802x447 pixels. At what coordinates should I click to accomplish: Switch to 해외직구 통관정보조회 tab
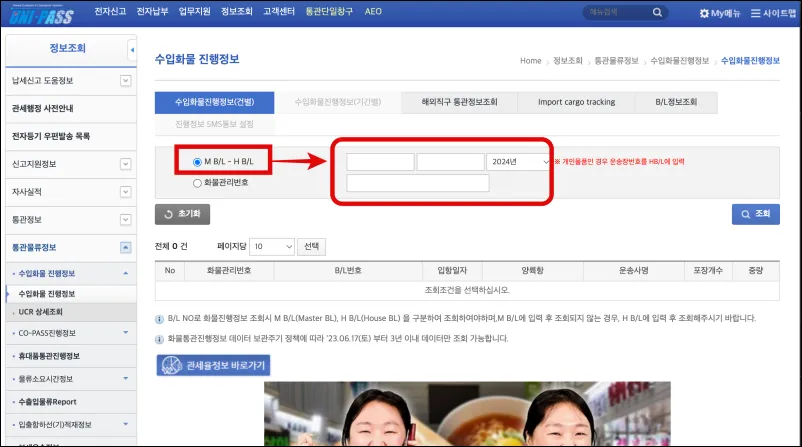pyautogui.click(x=459, y=102)
